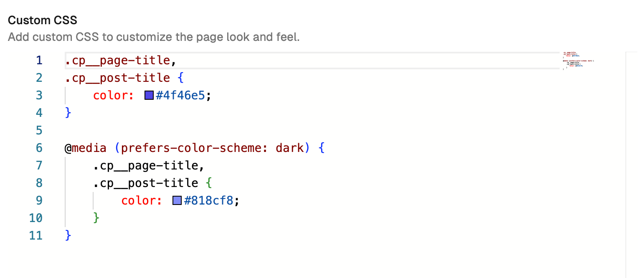
Task: Click line number 3 in gutter
Action: click(x=39, y=96)
